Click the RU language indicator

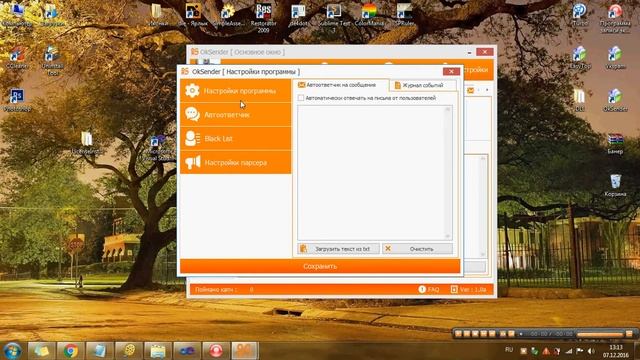tap(509, 350)
